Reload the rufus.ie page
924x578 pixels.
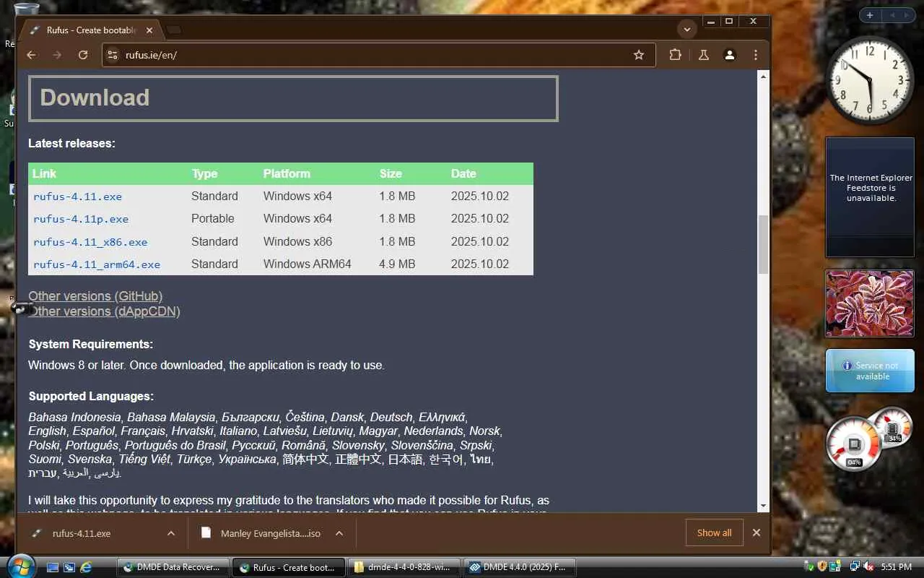(83, 55)
